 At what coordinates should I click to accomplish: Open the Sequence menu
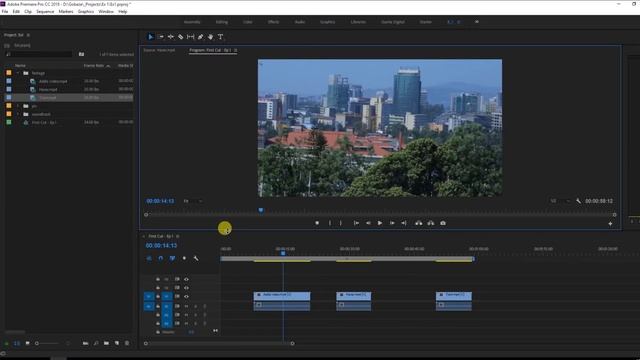(45, 11)
